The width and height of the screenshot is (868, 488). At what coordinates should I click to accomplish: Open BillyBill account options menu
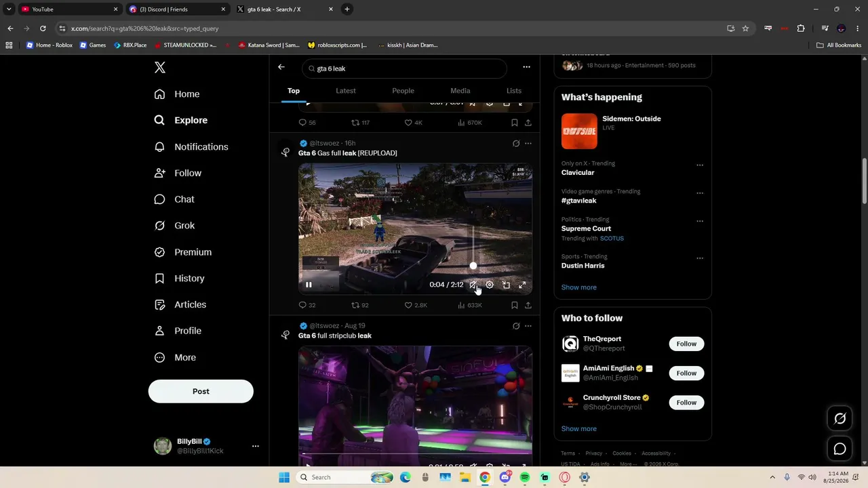coord(256,446)
